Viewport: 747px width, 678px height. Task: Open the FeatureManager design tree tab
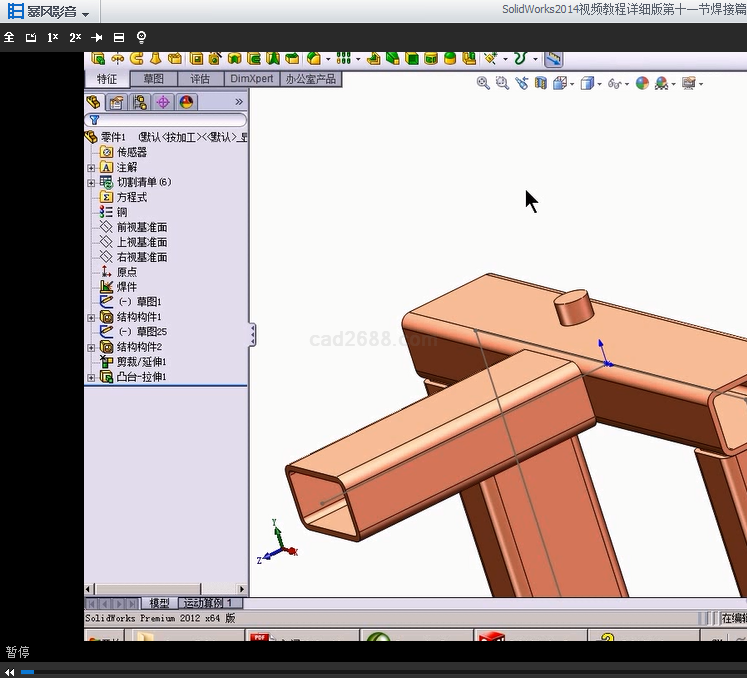(x=94, y=102)
